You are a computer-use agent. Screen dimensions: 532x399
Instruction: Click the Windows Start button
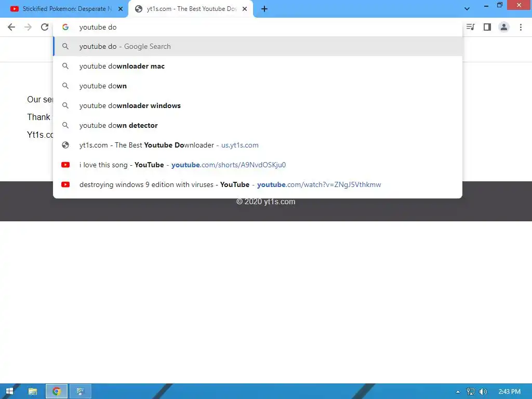[x=9, y=391]
